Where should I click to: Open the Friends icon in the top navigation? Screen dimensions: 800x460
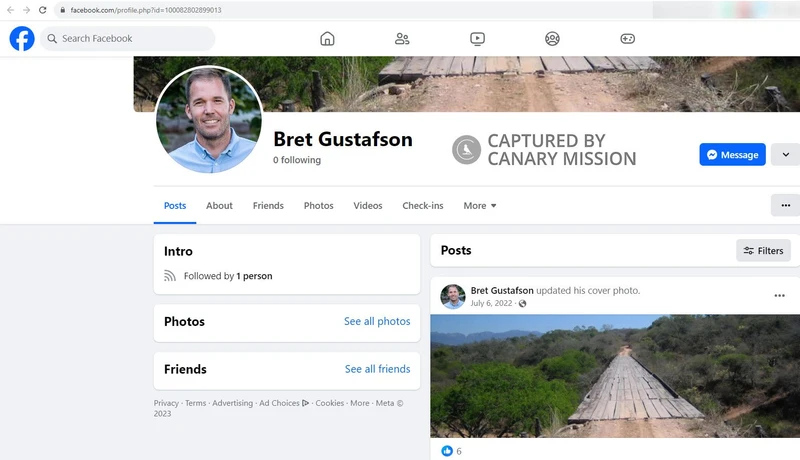pyautogui.click(x=402, y=39)
